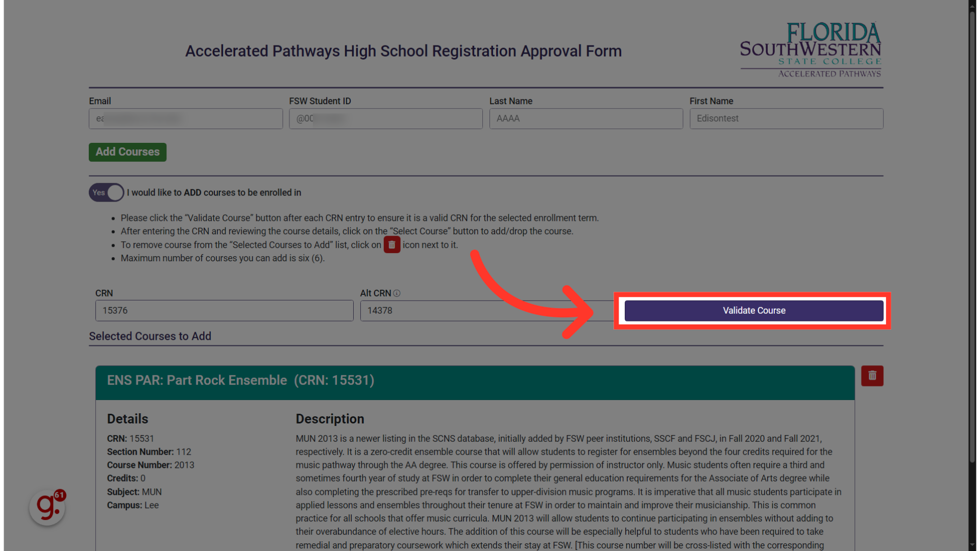The image size is (980, 551).
Task: Click the Florida SouthWestern logo
Action: [x=811, y=51]
